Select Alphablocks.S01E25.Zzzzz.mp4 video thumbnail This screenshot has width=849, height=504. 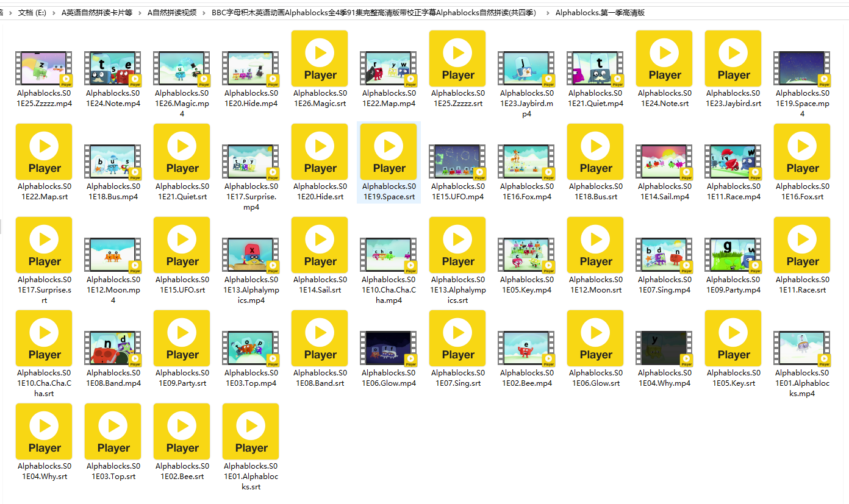pos(44,68)
